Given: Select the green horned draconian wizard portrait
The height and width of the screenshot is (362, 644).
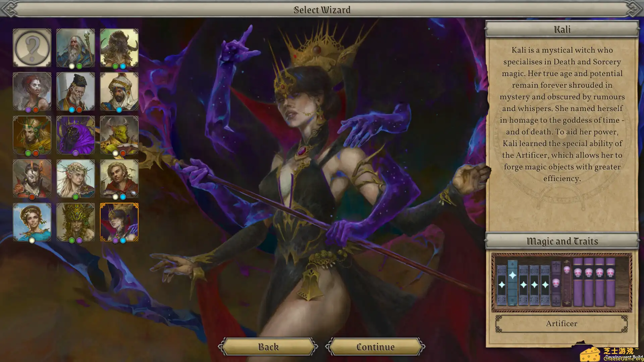Looking at the screenshot, I should coord(119,135).
